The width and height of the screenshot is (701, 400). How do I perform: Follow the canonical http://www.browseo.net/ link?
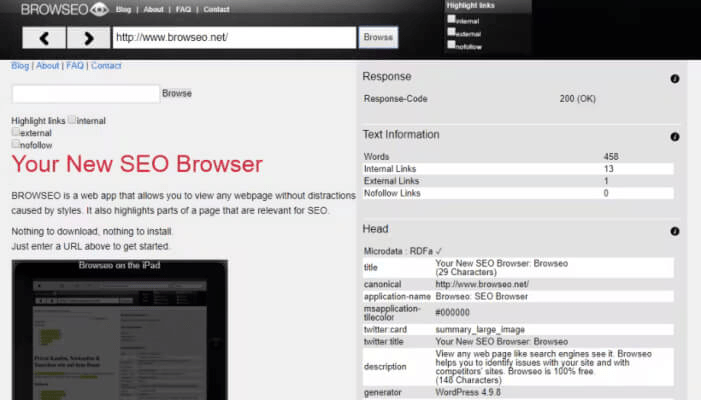(x=482, y=284)
